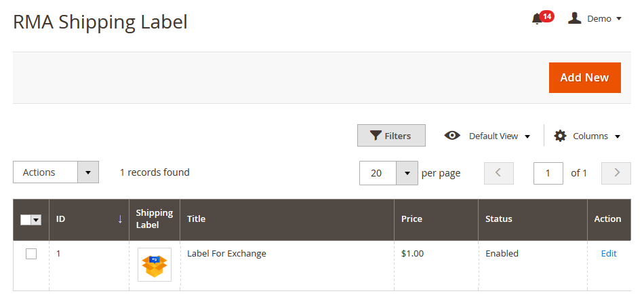This screenshot has height=302, width=644.
Task: Sort by ID column arrow
Action: coord(120,219)
